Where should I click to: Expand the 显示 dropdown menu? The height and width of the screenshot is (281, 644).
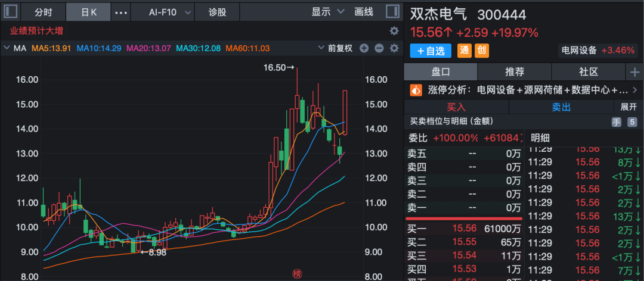point(327,12)
